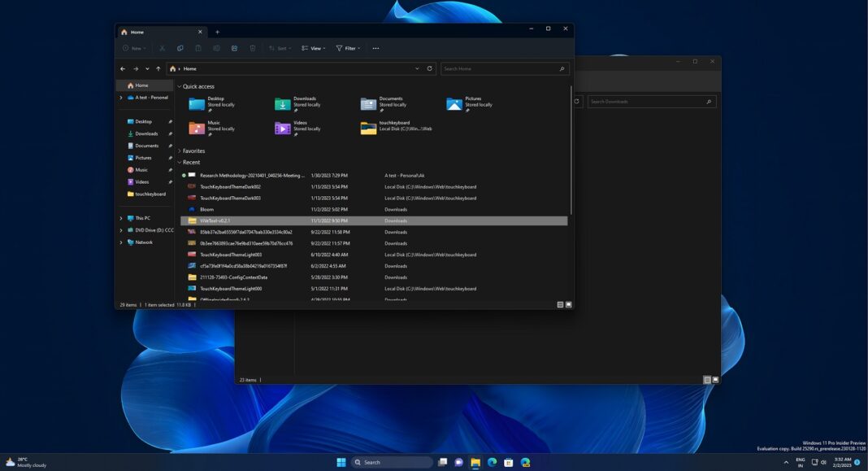Open the Sort menu
Viewport: 868px width, 471px height.
[280, 48]
